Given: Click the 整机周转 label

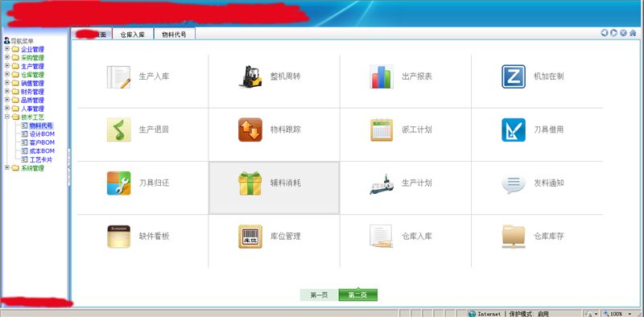Looking at the screenshot, I should [x=286, y=76].
